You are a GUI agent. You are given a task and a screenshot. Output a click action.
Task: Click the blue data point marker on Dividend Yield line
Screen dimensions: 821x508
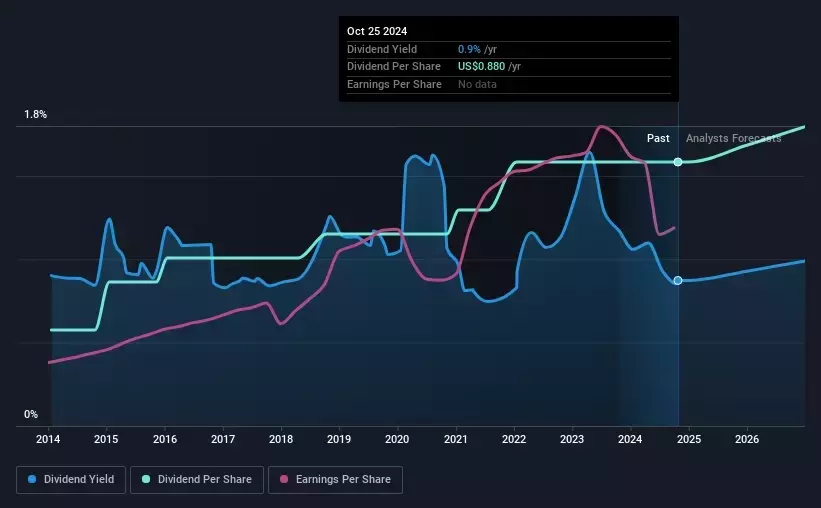[678, 281]
